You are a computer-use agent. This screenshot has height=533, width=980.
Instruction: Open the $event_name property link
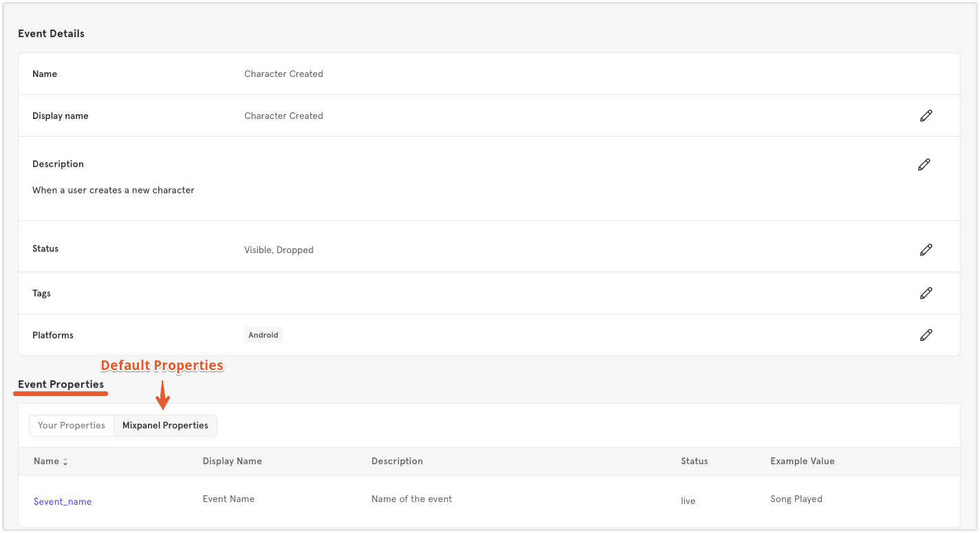click(63, 501)
